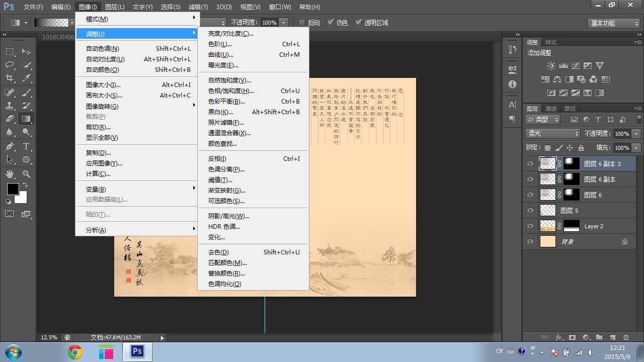Hide Layer 2
The height and width of the screenshot is (362, 644).
[530, 226]
